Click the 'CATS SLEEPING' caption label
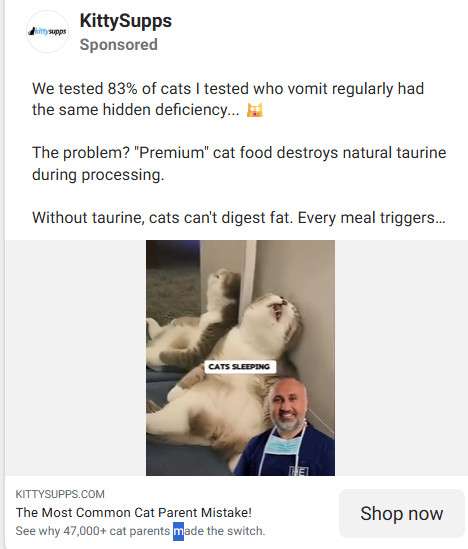468x549 pixels. (x=239, y=367)
